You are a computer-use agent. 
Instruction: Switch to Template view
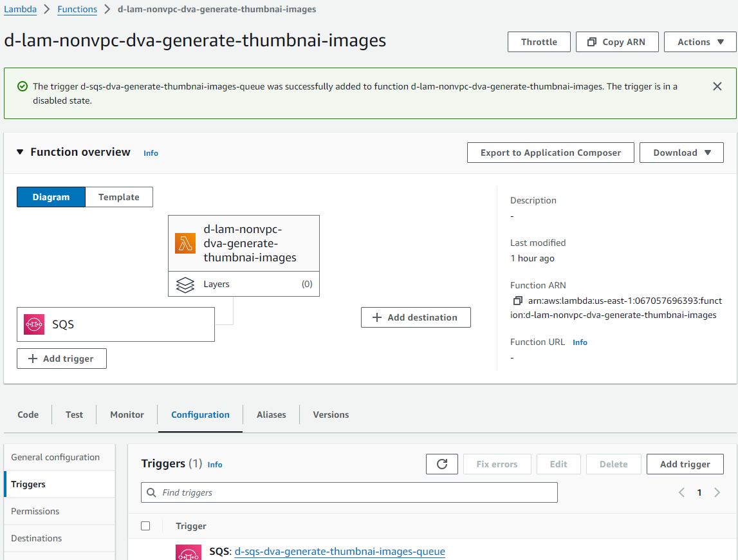pyautogui.click(x=119, y=197)
